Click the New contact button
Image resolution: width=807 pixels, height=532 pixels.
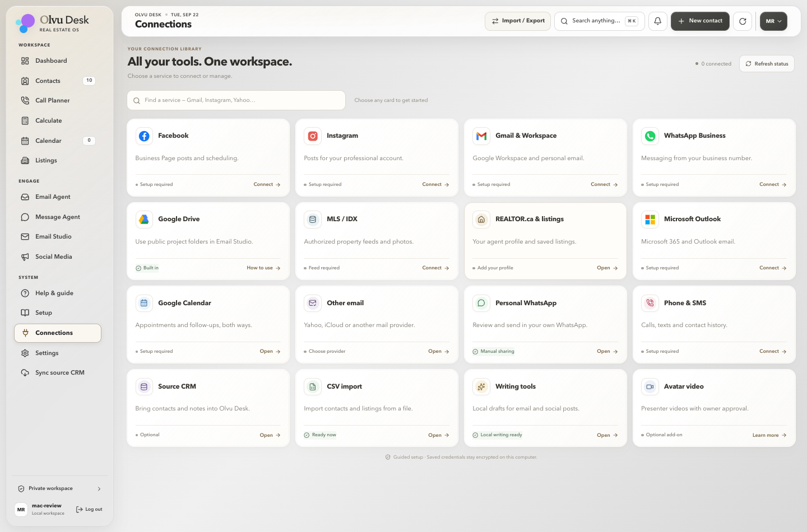pyautogui.click(x=700, y=21)
